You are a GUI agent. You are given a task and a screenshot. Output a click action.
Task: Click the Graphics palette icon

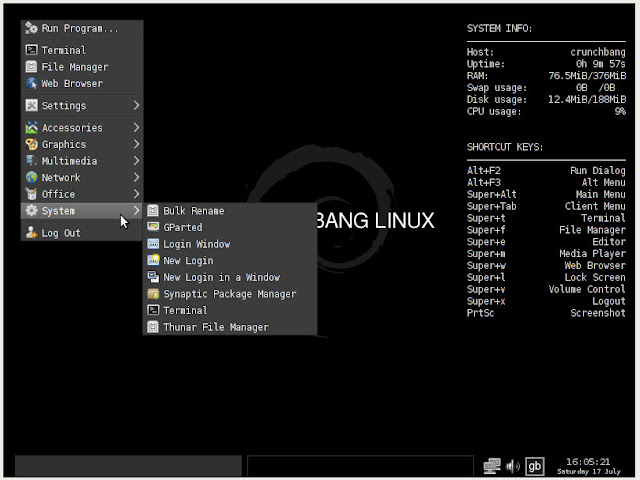pyautogui.click(x=31, y=144)
